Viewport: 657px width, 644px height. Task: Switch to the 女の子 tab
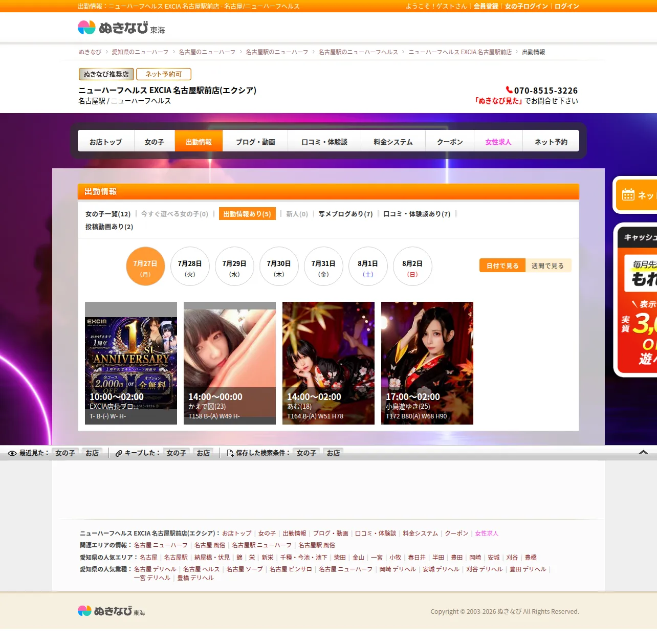(x=155, y=141)
